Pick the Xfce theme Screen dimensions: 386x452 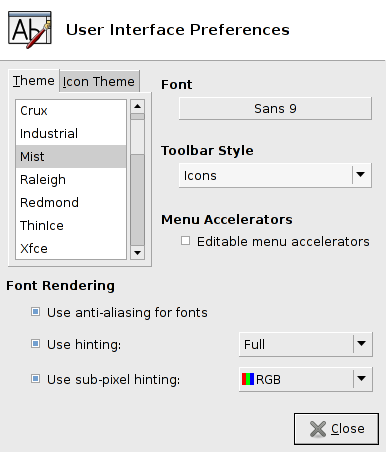(x=71, y=249)
